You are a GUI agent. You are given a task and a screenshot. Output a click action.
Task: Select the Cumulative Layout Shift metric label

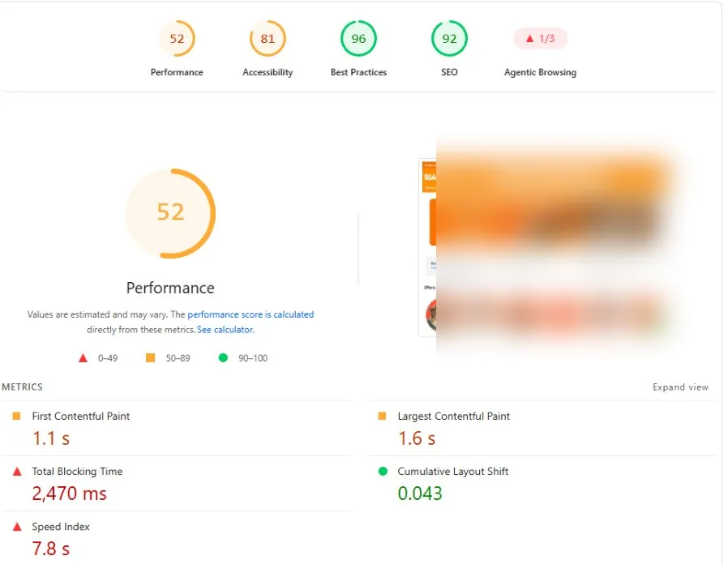tap(452, 471)
